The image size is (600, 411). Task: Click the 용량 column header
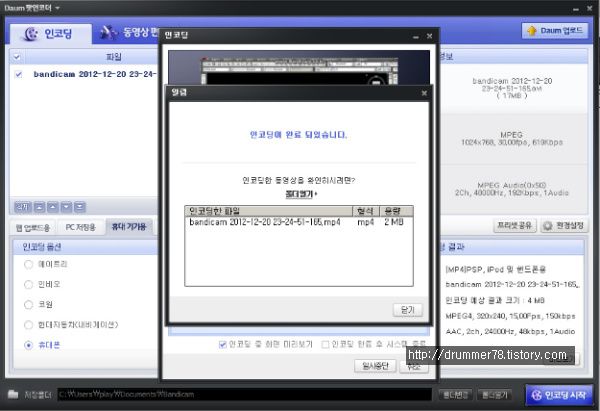pyautogui.click(x=396, y=211)
